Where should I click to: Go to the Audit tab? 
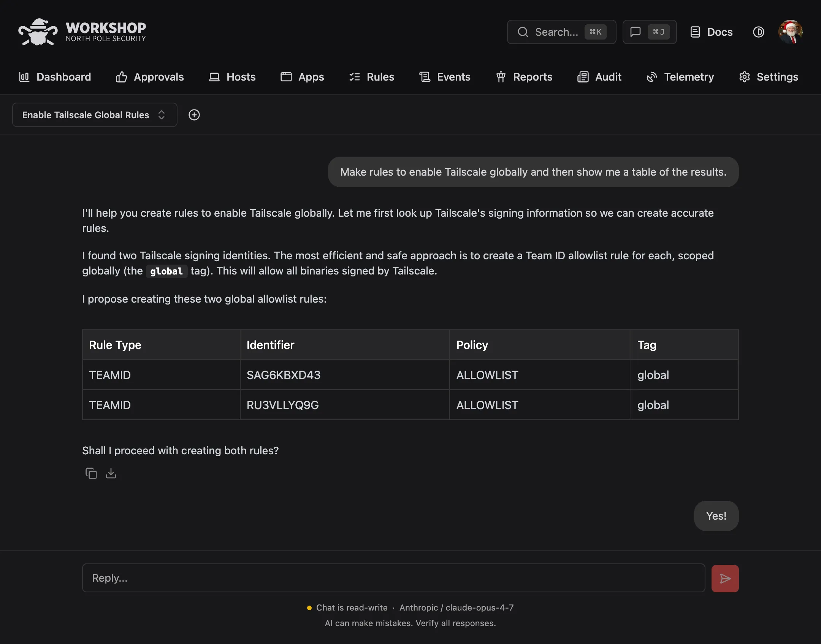599,77
